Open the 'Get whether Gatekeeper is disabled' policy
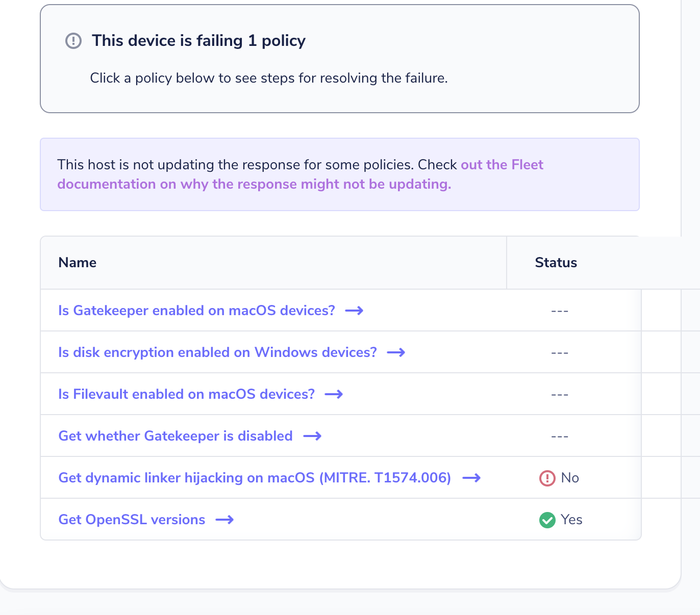 click(175, 436)
